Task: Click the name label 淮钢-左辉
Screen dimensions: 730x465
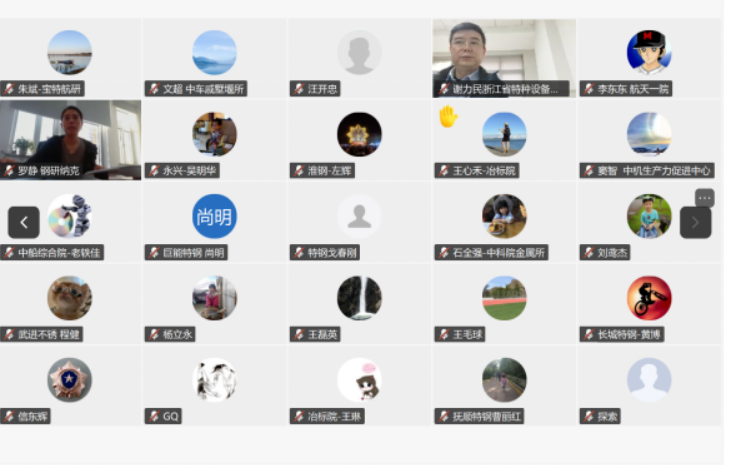Action: 330,171
